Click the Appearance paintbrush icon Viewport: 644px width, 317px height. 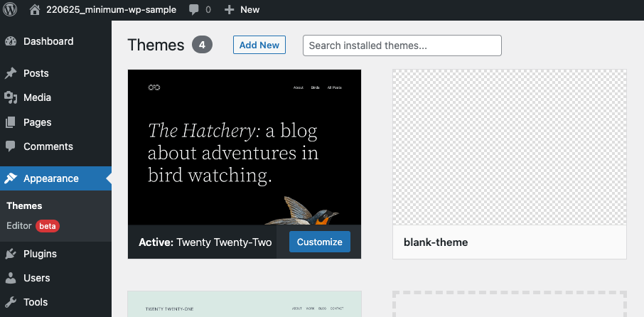tap(11, 178)
